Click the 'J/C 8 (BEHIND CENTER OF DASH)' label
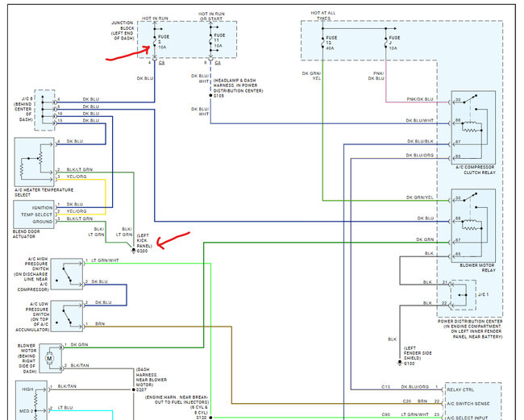 (x=23, y=109)
